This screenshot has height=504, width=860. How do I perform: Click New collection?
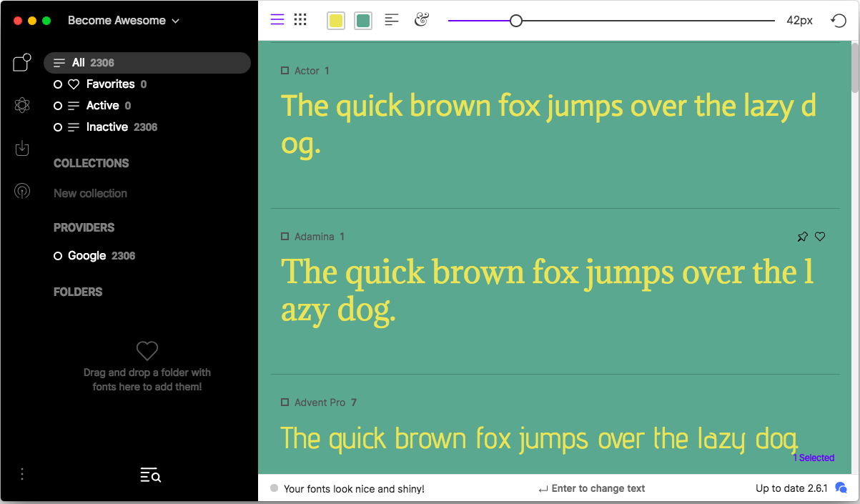(x=90, y=193)
